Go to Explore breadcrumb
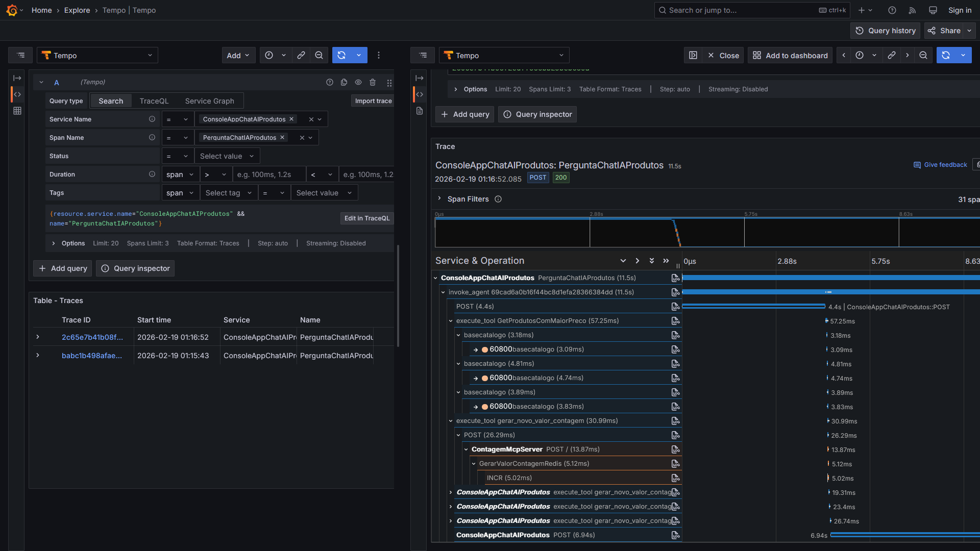This screenshot has height=551, width=980. point(77,10)
